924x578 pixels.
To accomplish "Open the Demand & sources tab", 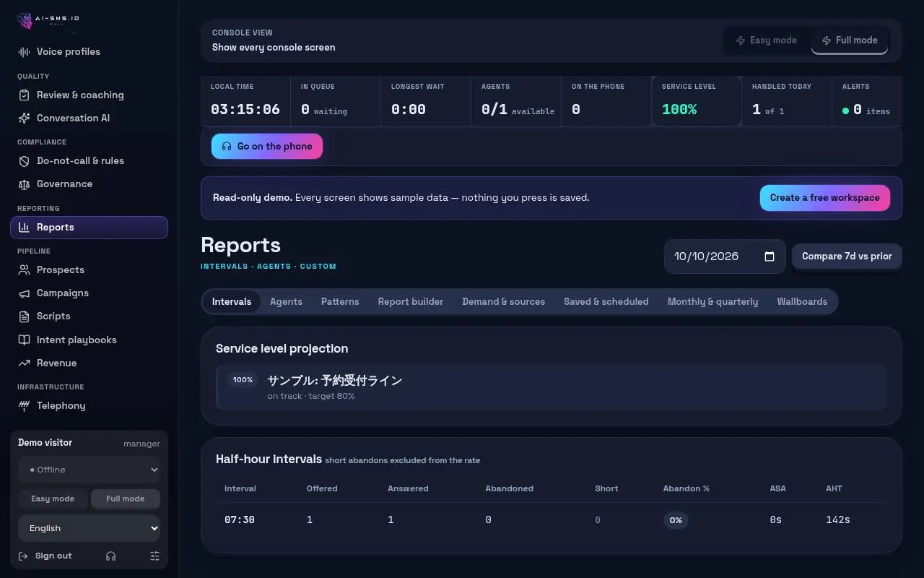I will point(504,302).
